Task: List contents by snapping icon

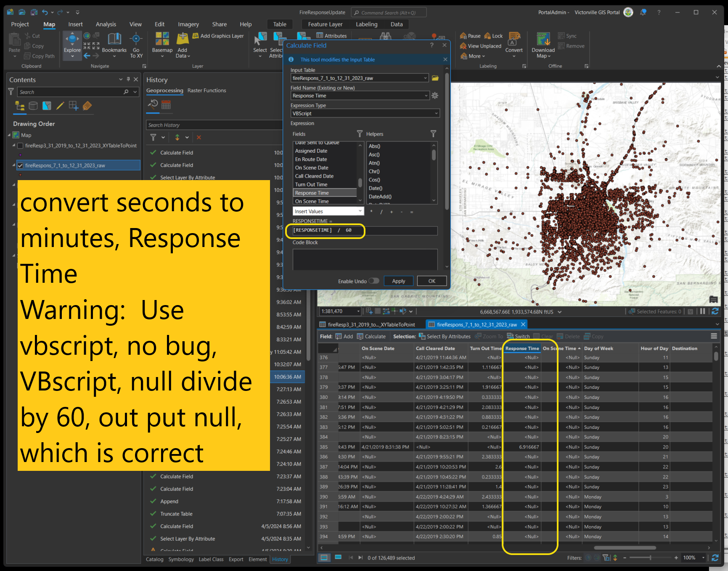Action: [x=74, y=106]
